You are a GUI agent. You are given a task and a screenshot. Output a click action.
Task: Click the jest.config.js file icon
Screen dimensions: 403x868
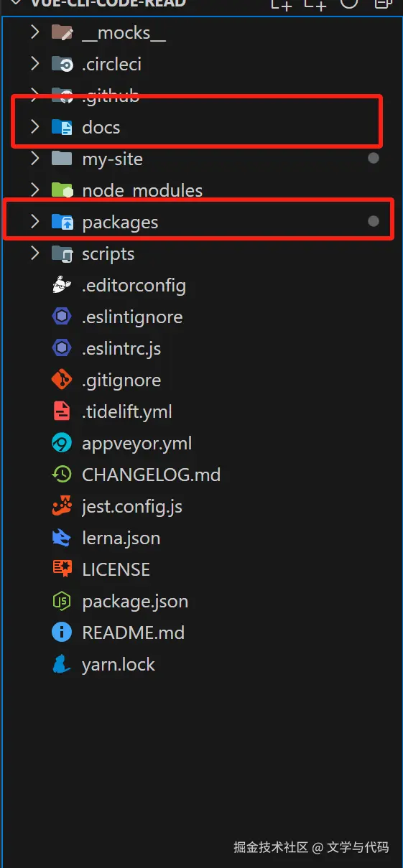click(62, 507)
